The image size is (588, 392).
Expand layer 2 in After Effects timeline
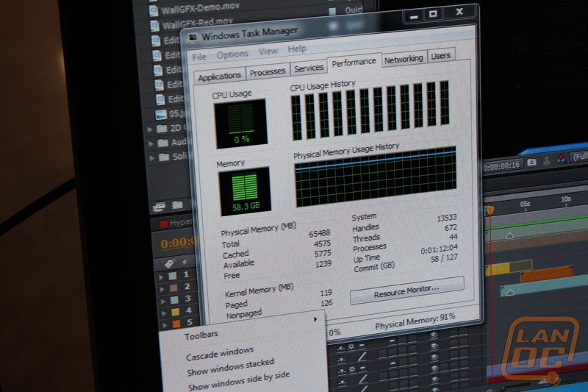(x=162, y=289)
